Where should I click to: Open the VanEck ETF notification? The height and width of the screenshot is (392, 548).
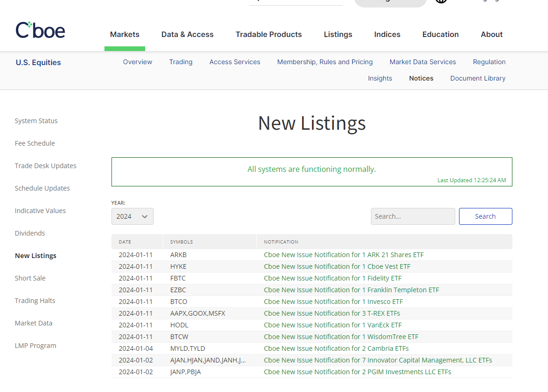pos(333,325)
